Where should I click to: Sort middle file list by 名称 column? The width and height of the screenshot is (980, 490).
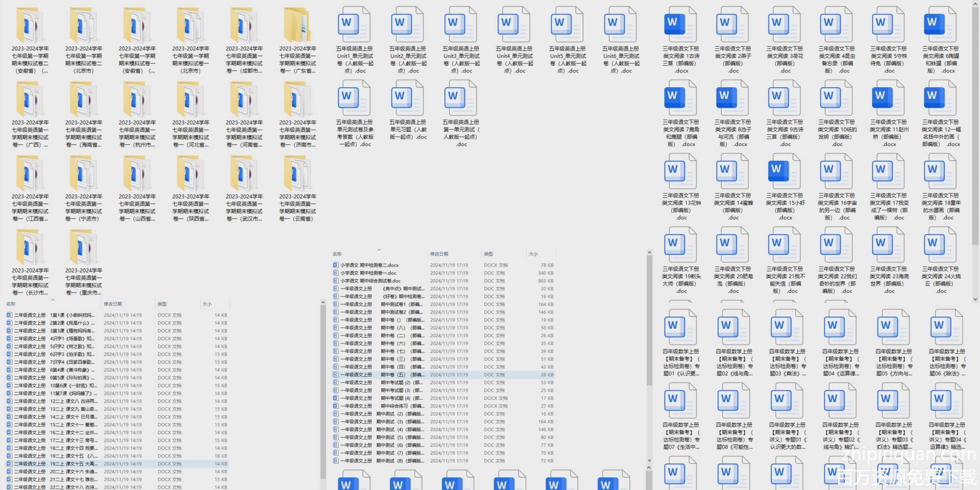coord(337,254)
